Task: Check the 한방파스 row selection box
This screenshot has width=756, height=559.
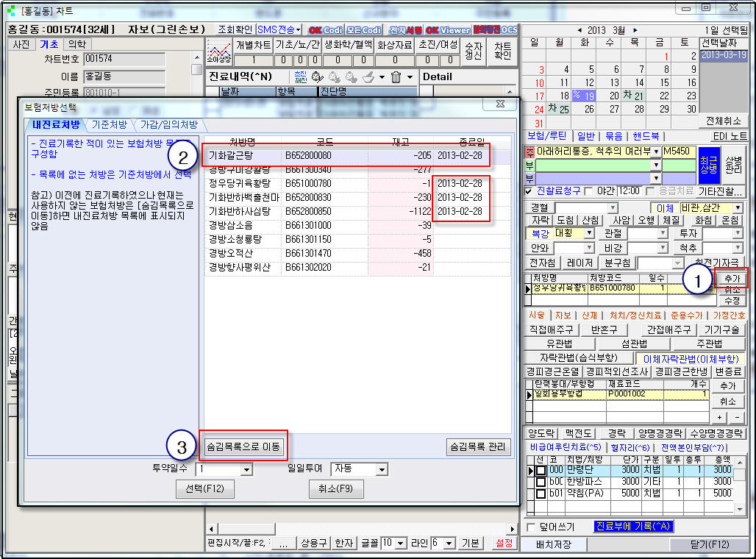Action: point(541,482)
